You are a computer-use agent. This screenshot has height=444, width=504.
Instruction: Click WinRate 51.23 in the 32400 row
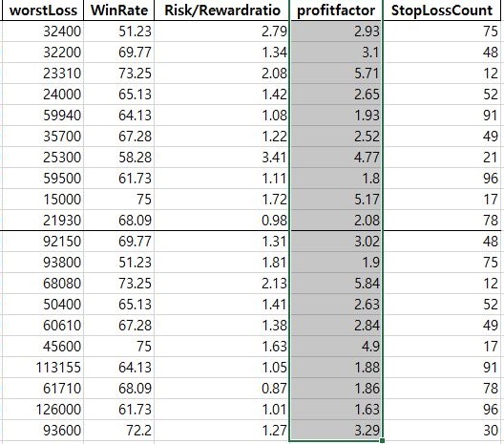[x=119, y=32]
